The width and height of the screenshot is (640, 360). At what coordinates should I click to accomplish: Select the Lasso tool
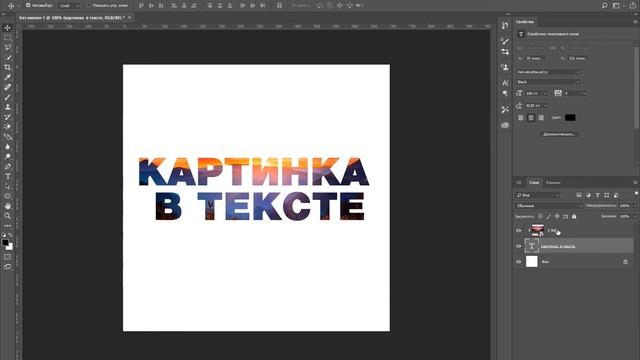click(7, 47)
